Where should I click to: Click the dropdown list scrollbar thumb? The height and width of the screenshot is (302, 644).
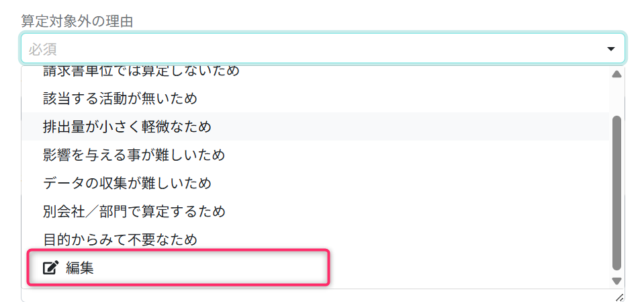pyautogui.click(x=616, y=192)
